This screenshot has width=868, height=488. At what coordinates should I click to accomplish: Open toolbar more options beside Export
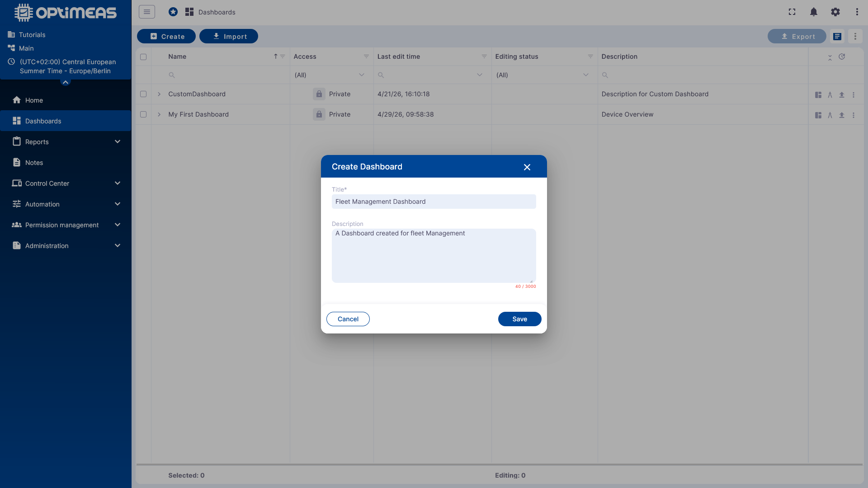(855, 36)
